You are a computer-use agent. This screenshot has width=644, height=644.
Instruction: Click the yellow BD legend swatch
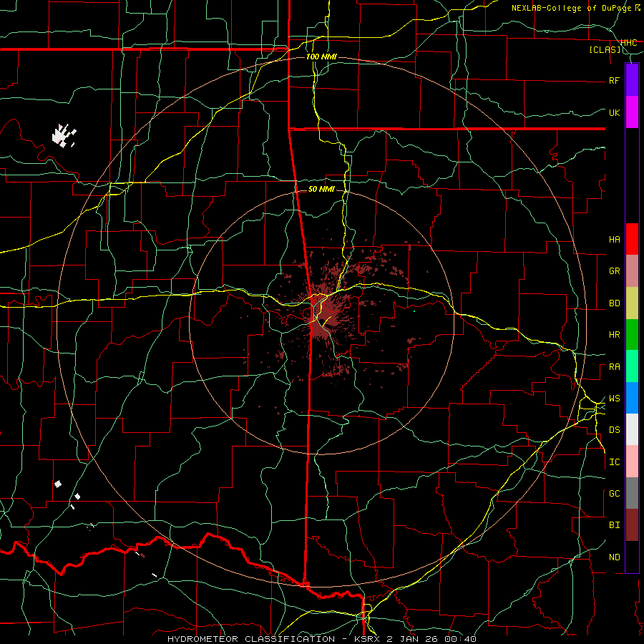click(632, 303)
